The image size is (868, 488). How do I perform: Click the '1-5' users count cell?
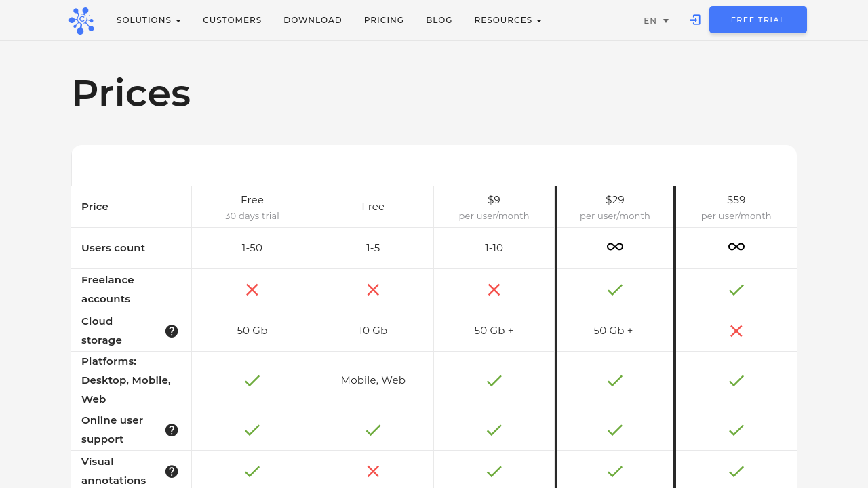373,248
